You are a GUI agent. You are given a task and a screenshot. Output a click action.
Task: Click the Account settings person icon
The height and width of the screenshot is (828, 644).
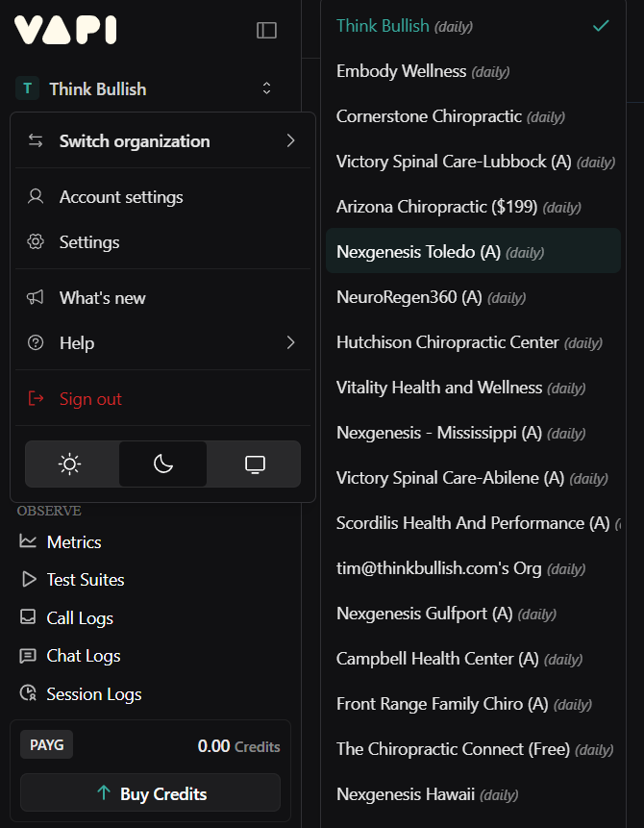click(36, 196)
